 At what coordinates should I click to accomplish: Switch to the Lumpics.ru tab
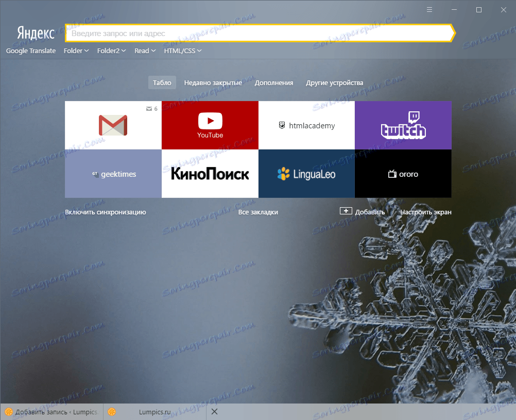pyautogui.click(x=154, y=412)
